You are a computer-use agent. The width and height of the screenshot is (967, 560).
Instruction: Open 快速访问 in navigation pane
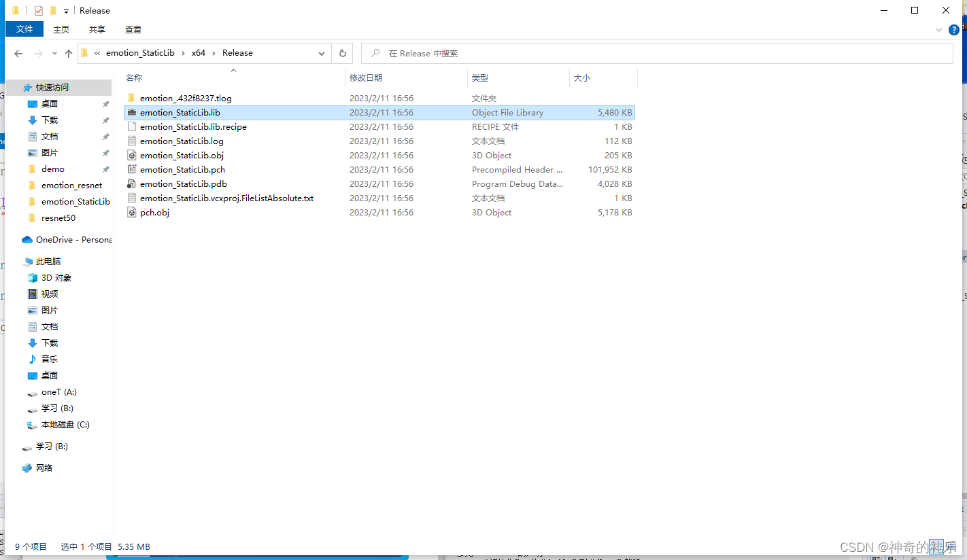click(52, 87)
